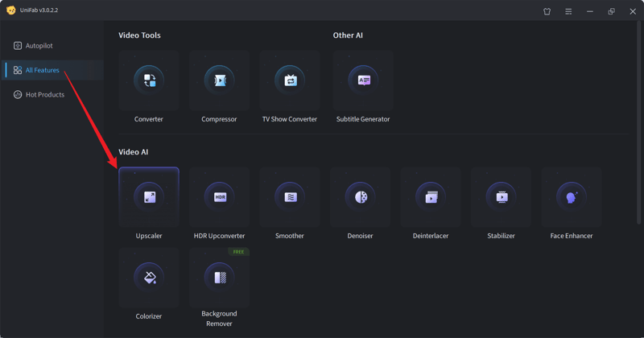The image size is (644, 338).
Task: Open the Compressor tool
Action: pyautogui.click(x=219, y=81)
